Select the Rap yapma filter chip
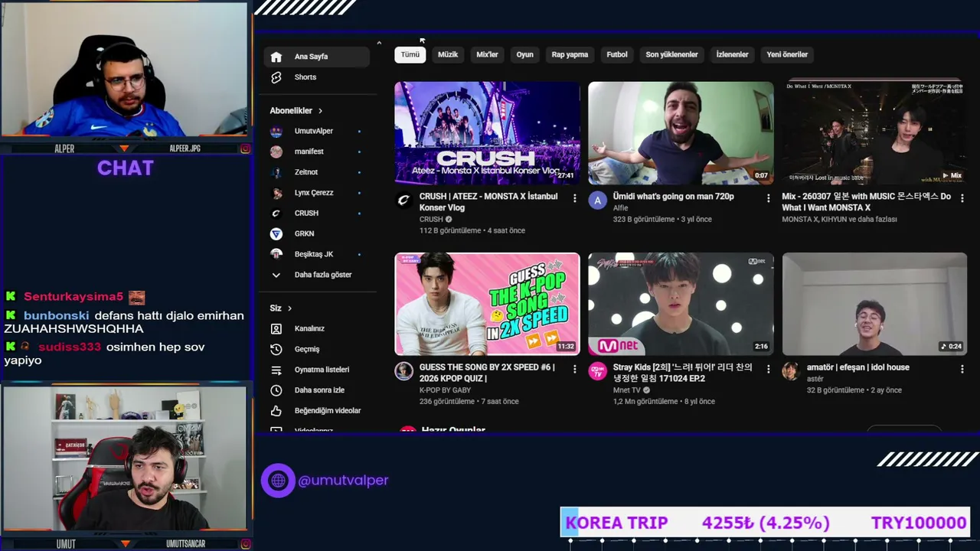This screenshot has height=551, width=980. pyautogui.click(x=570, y=54)
